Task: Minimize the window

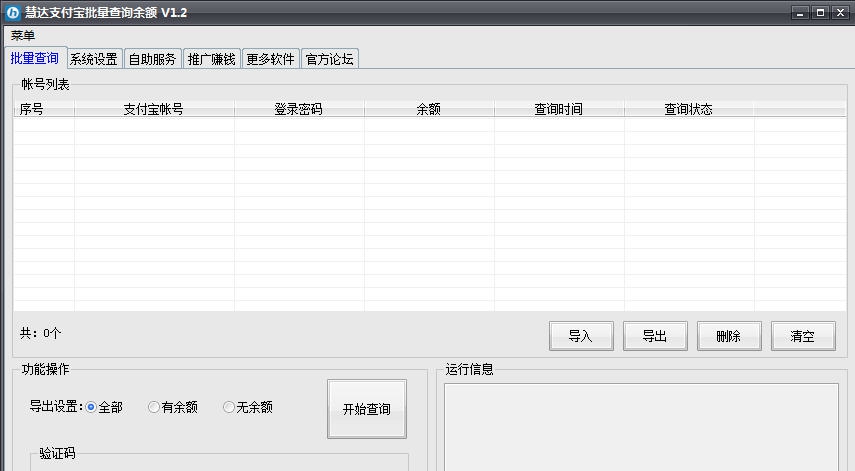Action: 800,13
